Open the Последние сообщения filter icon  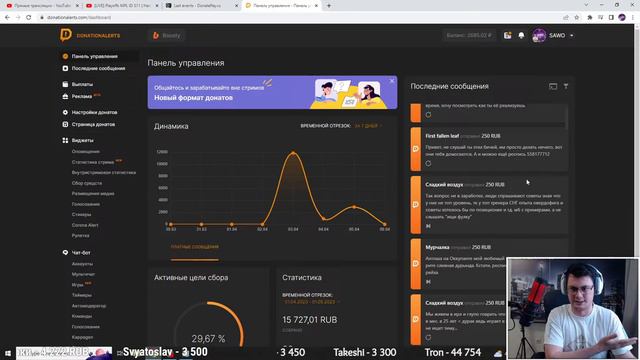(x=566, y=87)
